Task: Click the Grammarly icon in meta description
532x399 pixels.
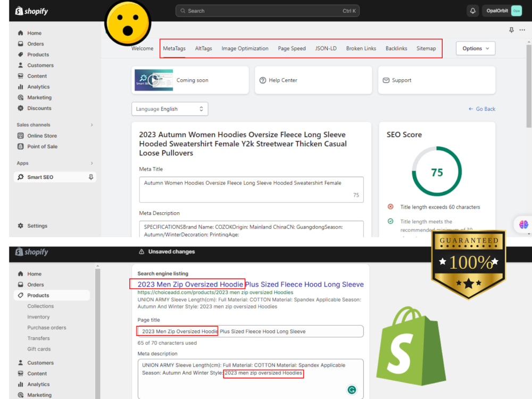Action: pos(352,390)
